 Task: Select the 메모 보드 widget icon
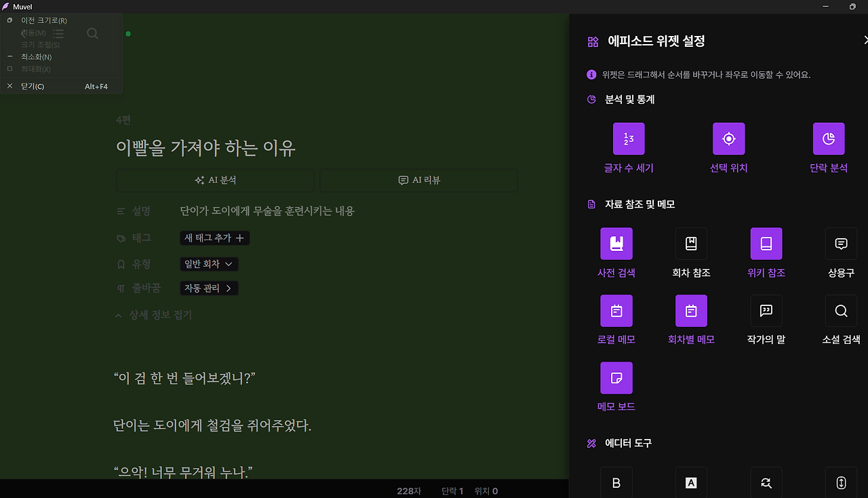pos(616,377)
